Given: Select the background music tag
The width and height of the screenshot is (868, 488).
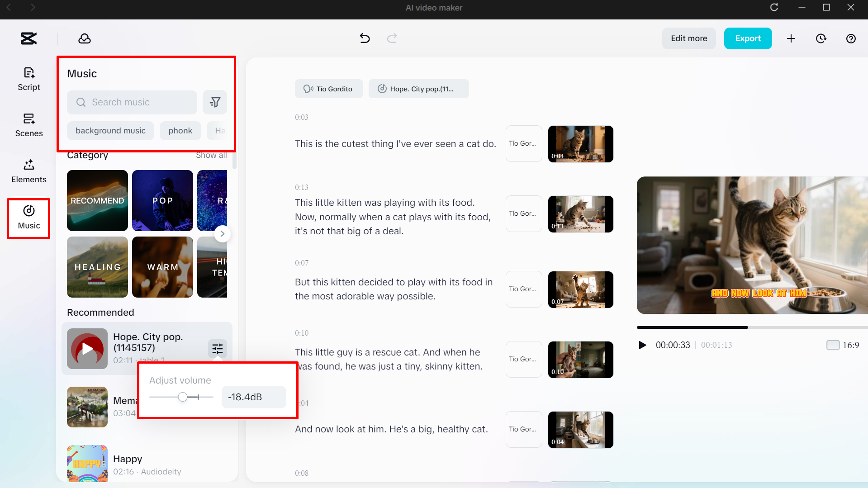Looking at the screenshot, I should click(110, 131).
